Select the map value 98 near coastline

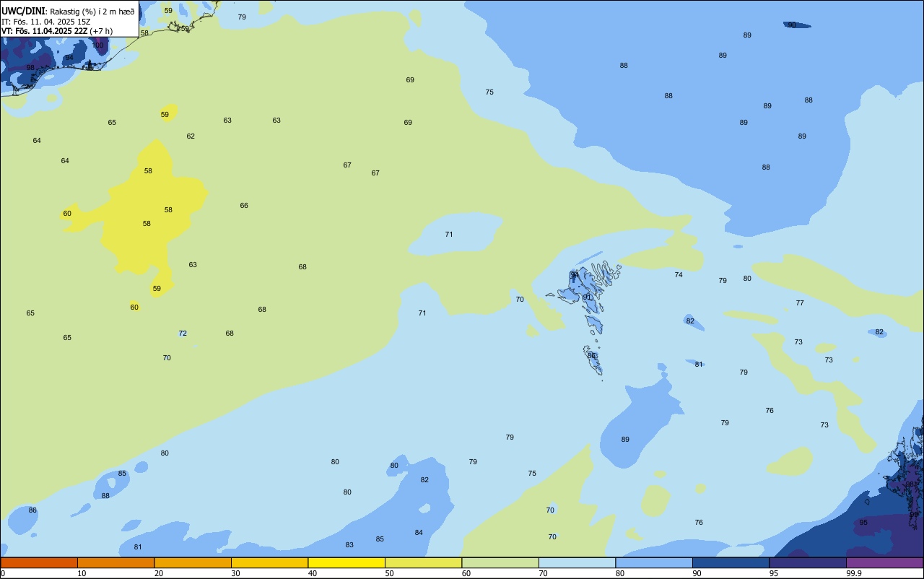(30, 68)
